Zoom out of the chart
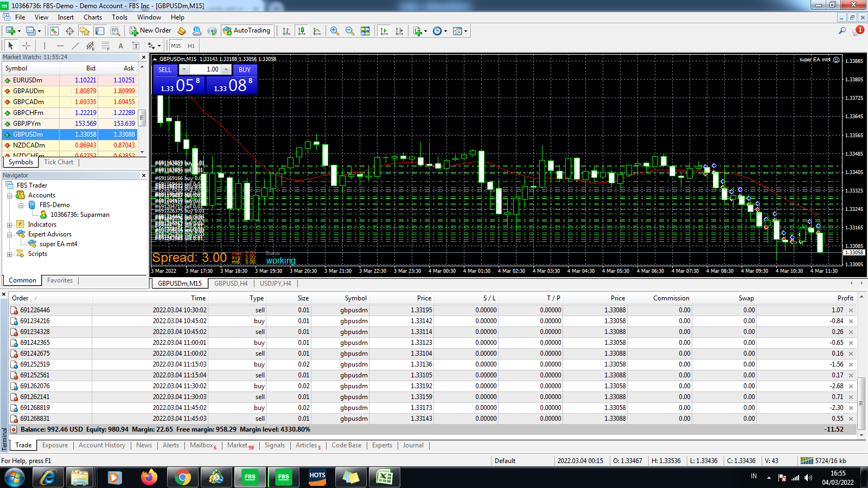 [x=350, y=31]
